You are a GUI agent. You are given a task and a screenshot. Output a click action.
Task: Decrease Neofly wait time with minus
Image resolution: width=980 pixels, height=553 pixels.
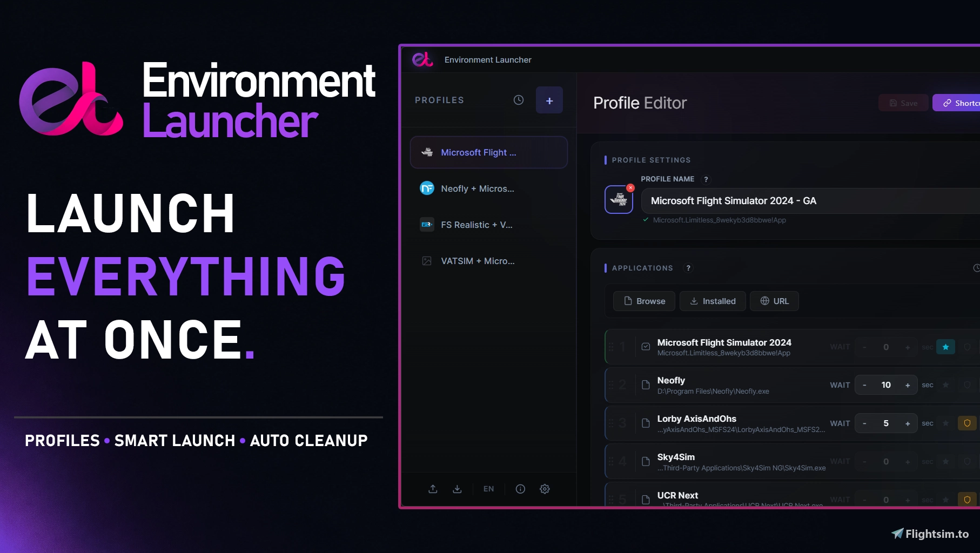(x=864, y=385)
